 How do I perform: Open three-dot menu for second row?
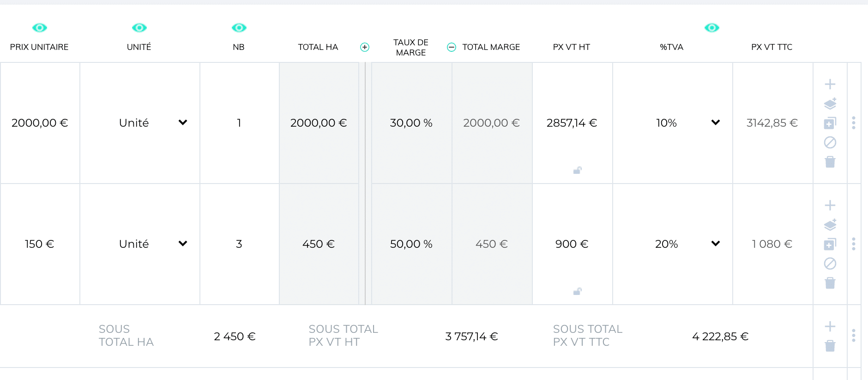coord(854,244)
